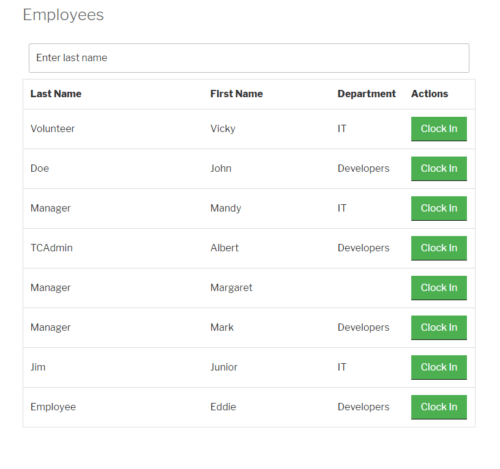Viewport: 500px width, 469px height.
Task: Clock in Eddie Employee
Action: tap(439, 407)
